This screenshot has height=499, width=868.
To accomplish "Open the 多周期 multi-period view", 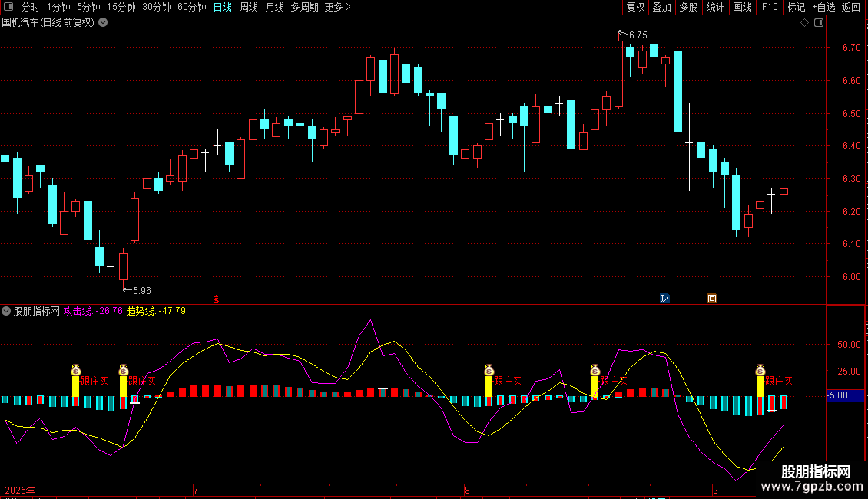I will pos(304,7).
